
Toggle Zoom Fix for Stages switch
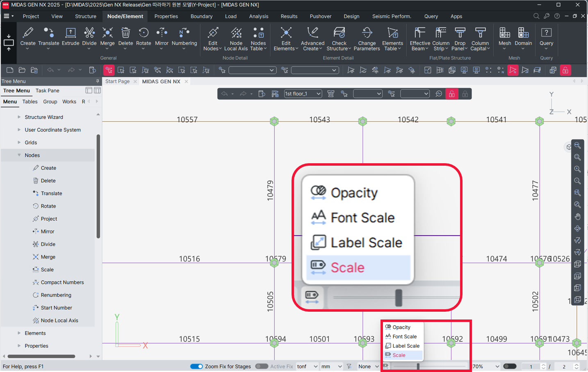196,366
